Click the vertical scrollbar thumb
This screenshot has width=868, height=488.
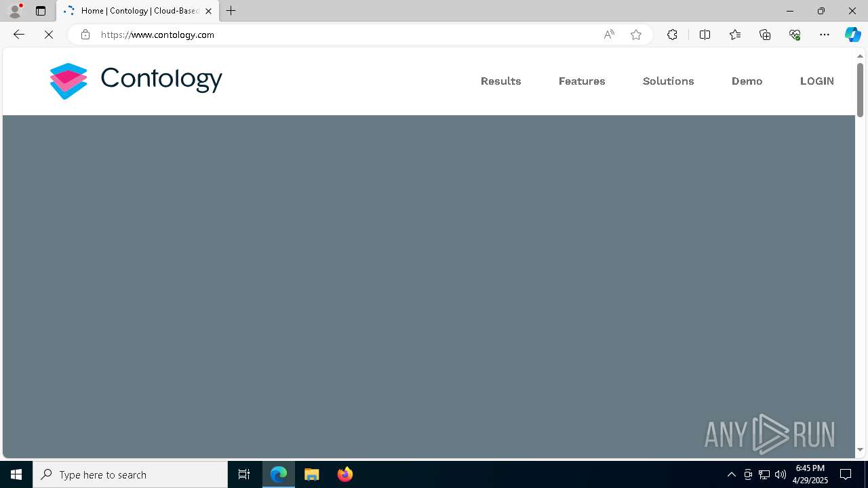click(860, 89)
